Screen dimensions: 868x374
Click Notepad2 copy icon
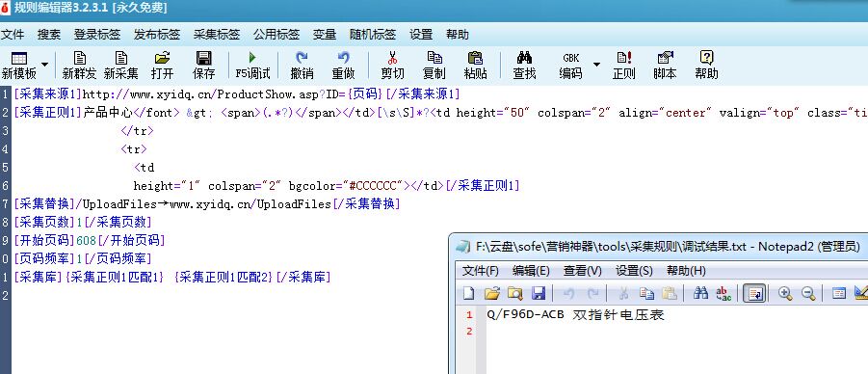(646, 293)
